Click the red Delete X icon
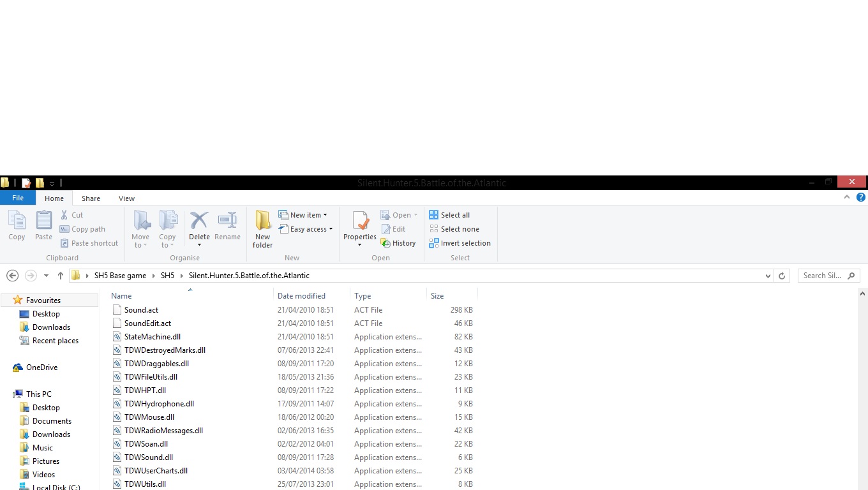Image resolution: width=868 pixels, height=490 pixels. pyautogui.click(x=199, y=221)
